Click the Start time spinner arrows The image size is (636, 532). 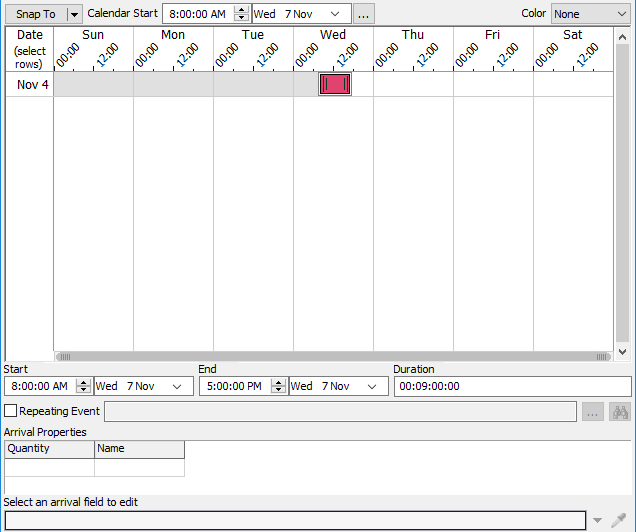[83, 386]
